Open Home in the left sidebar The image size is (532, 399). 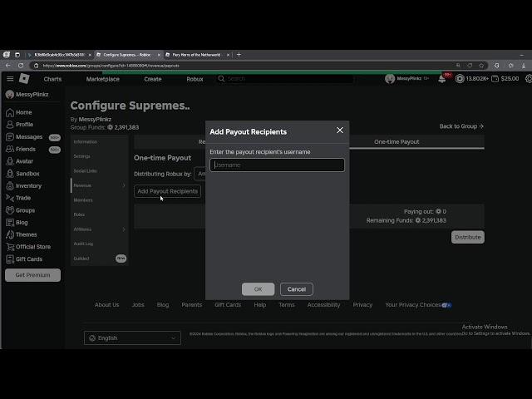(x=19, y=112)
